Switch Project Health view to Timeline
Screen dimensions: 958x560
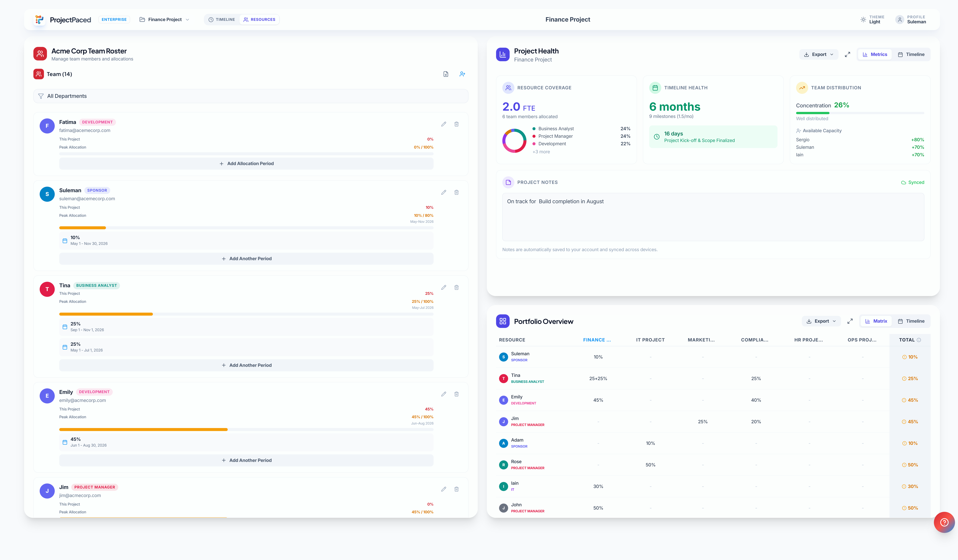coord(912,54)
